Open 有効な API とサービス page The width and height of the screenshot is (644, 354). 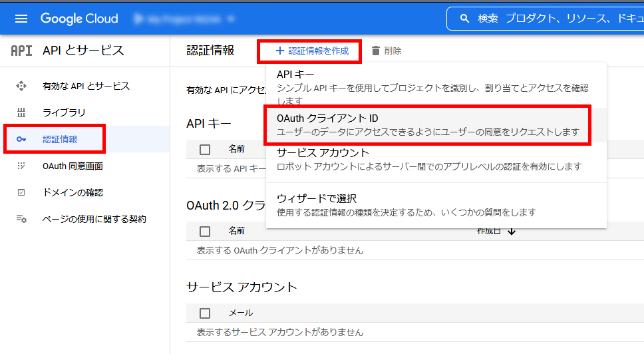pyautogui.click(x=85, y=86)
